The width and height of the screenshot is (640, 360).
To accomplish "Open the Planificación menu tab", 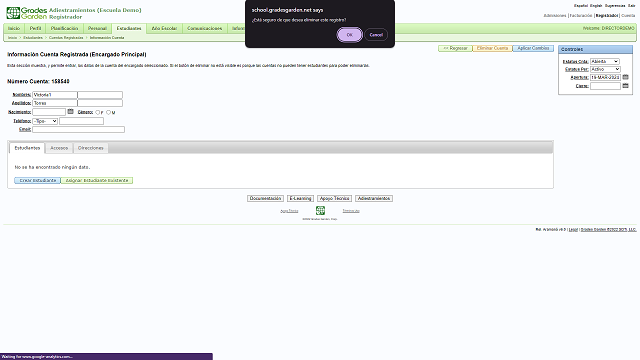I will (64, 29).
